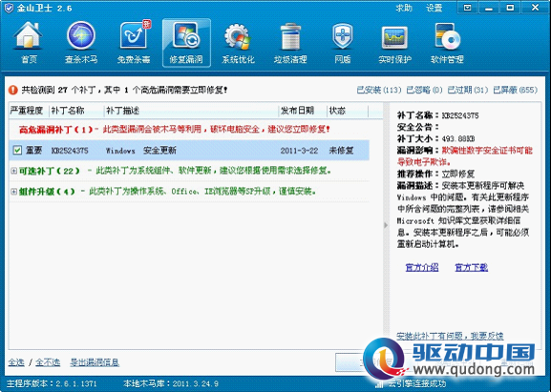Click the Windows 安全更新 description cell
551x392 pixels.
141,151
